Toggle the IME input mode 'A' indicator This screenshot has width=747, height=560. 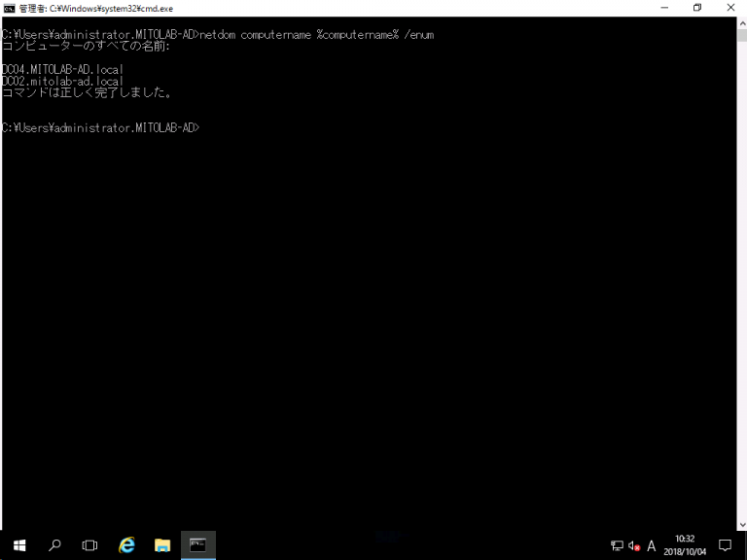point(652,546)
